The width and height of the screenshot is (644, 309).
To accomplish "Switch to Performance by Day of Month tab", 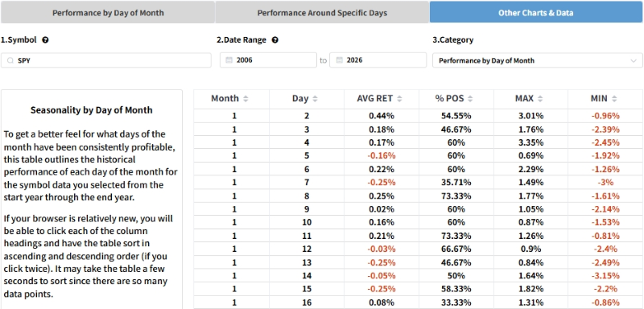I will click(108, 12).
